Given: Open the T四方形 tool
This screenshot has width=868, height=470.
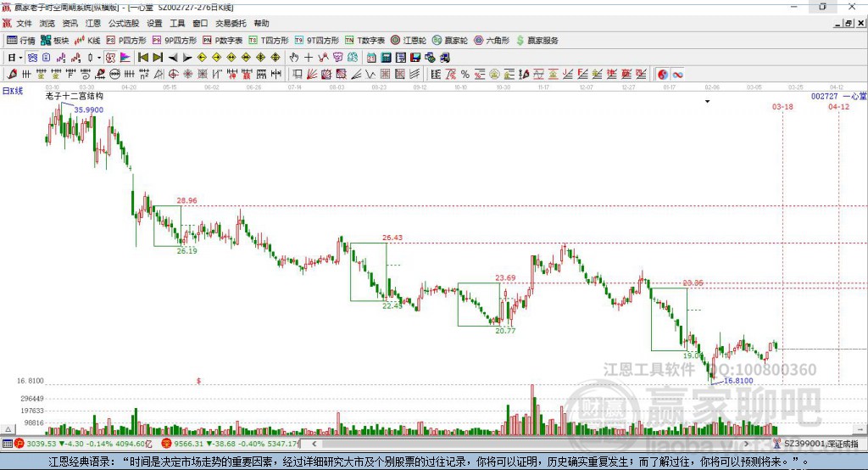Looking at the screenshot, I should point(269,41).
